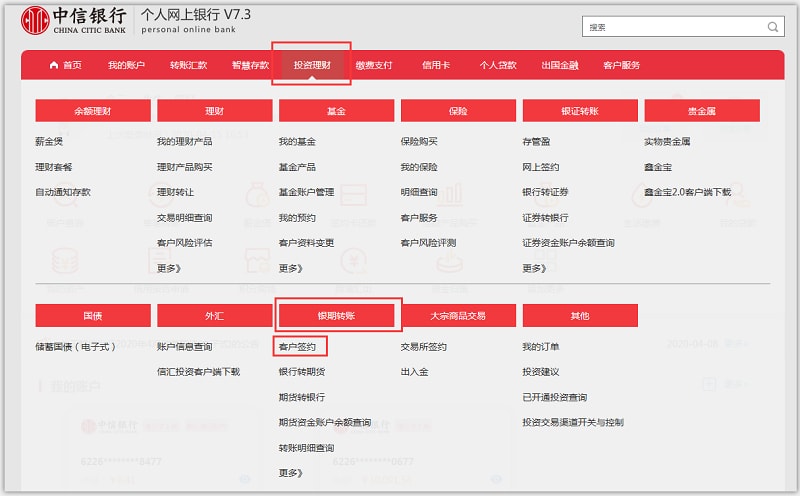Image resolution: width=800 pixels, height=496 pixels.
Task: Go to 薪金煲 under 余额理财
Action: tap(49, 142)
